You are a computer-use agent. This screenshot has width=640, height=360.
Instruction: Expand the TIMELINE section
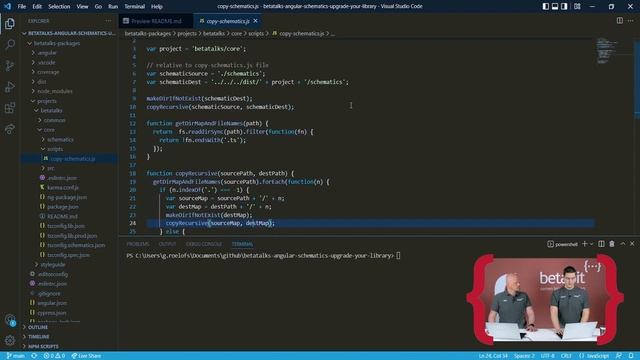tap(38, 337)
